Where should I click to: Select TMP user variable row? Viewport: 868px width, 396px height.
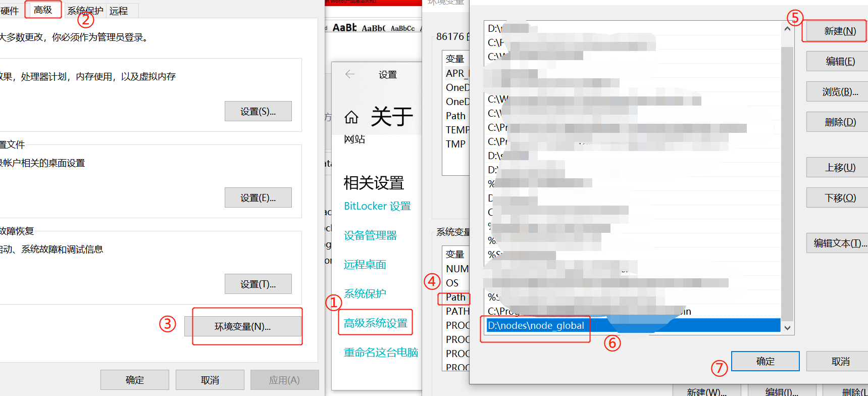click(456, 144)
